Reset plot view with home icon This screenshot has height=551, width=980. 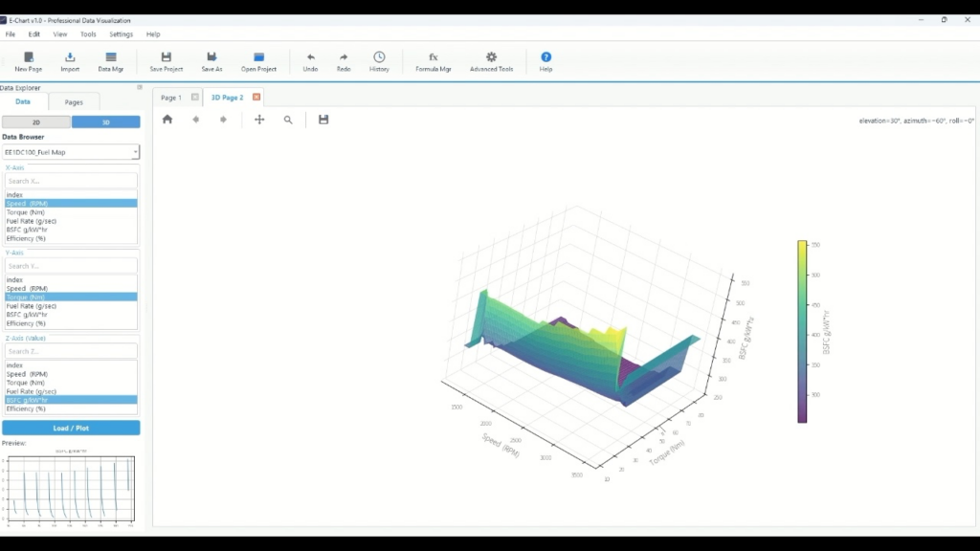pyautogui.click(x=167, y=120)
